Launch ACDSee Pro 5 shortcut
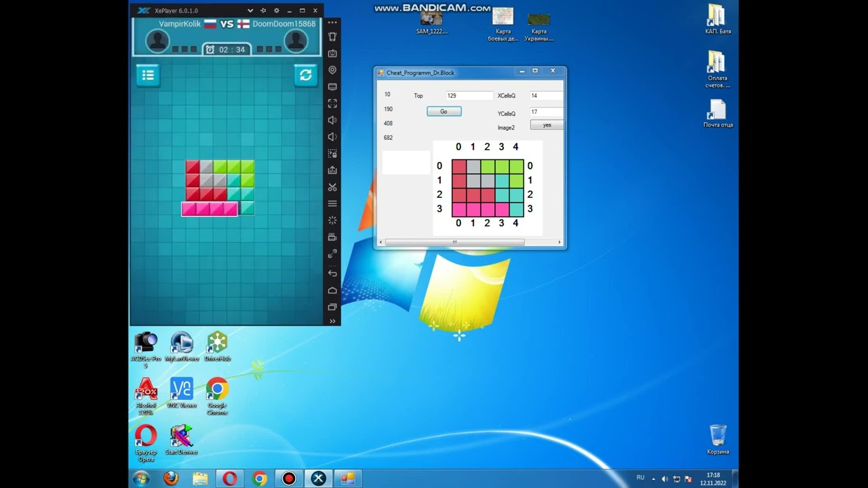Viewport: 868px width, 488px height. (x=146, y=350)
